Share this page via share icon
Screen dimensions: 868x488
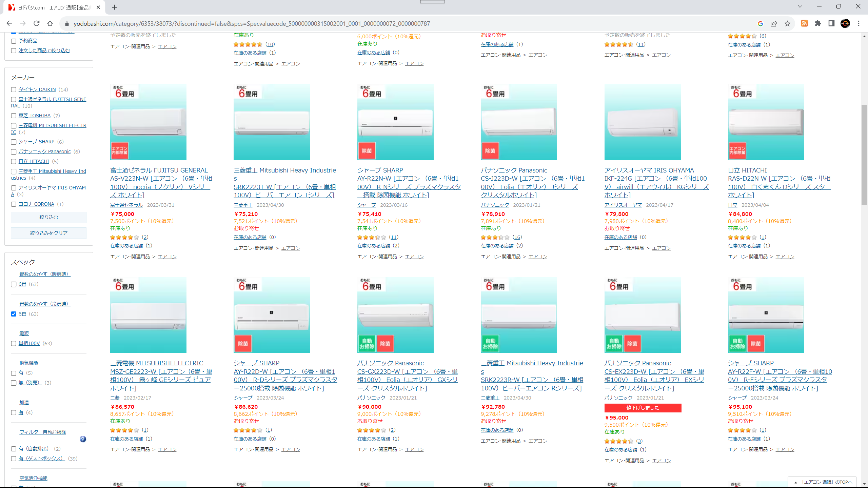(x=774, y=24)
